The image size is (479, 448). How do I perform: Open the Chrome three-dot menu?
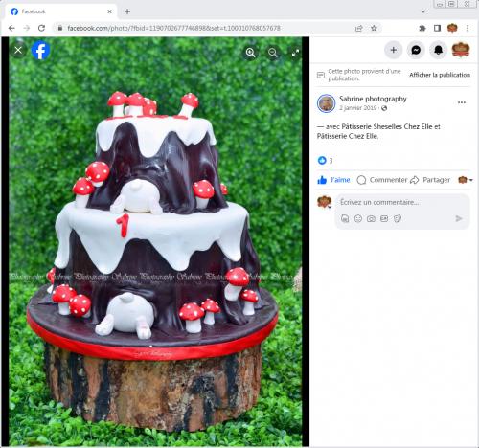click(x=468, y=28)
